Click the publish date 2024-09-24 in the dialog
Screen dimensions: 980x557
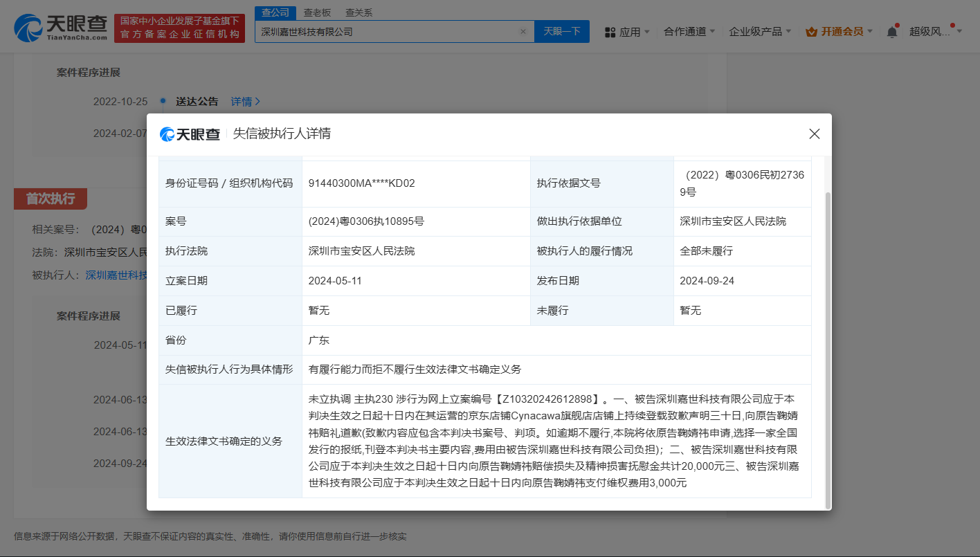click(x=707, y=281)
